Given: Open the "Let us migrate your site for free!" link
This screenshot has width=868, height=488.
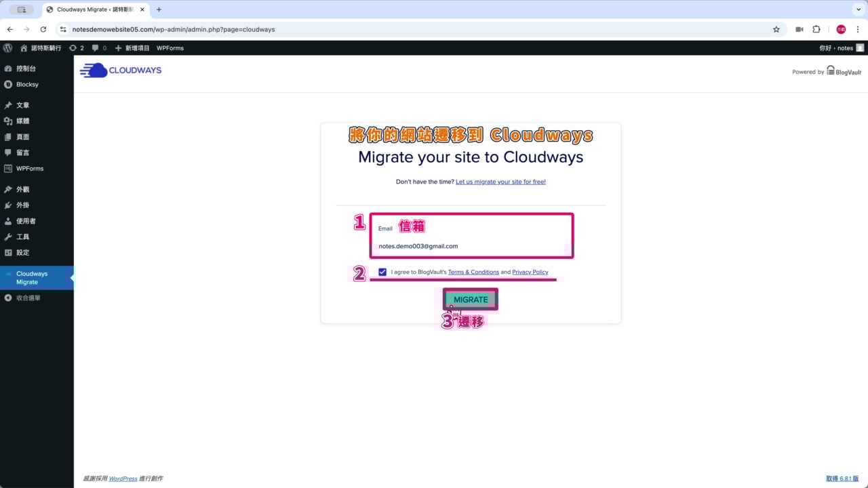Looking at the screenshot, I should tap(500, 182).
